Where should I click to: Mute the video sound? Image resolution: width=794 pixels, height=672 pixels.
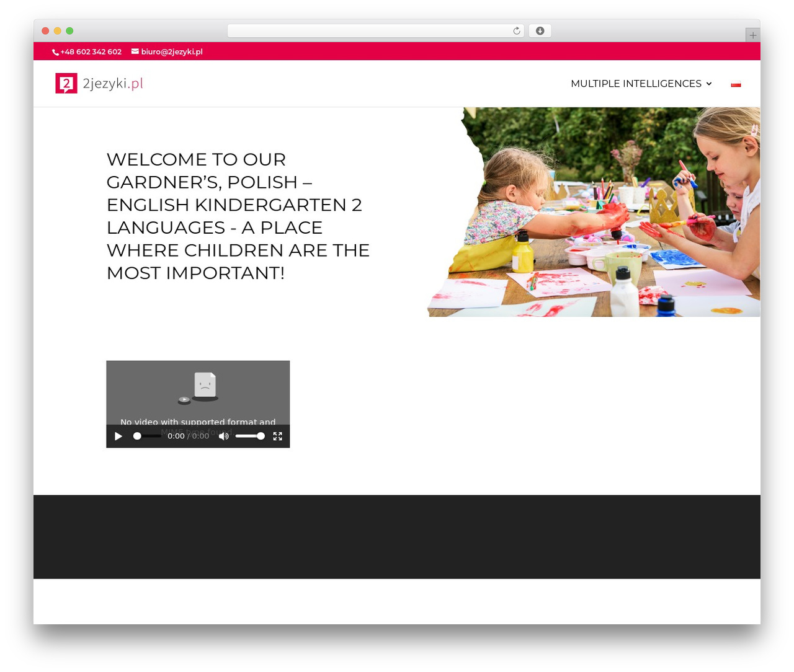pos(224,436)
